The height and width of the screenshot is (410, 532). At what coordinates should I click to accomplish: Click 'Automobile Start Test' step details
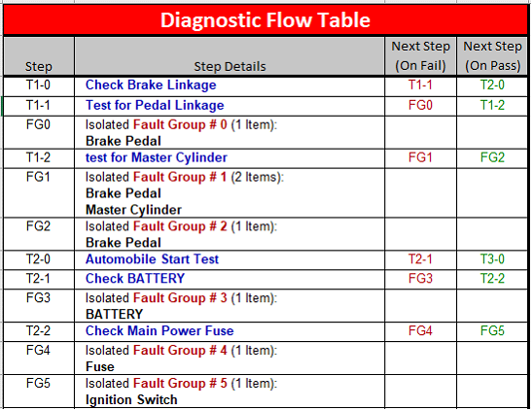point(152,259)
